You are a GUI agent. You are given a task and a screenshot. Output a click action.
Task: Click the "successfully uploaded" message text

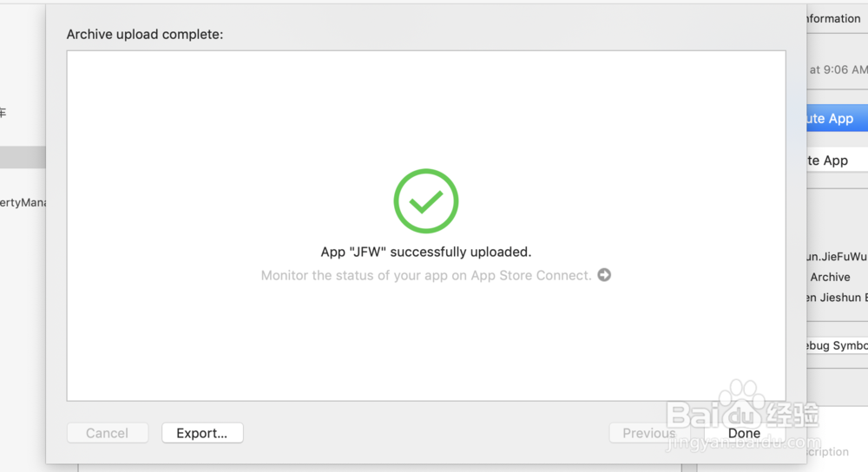425,252
